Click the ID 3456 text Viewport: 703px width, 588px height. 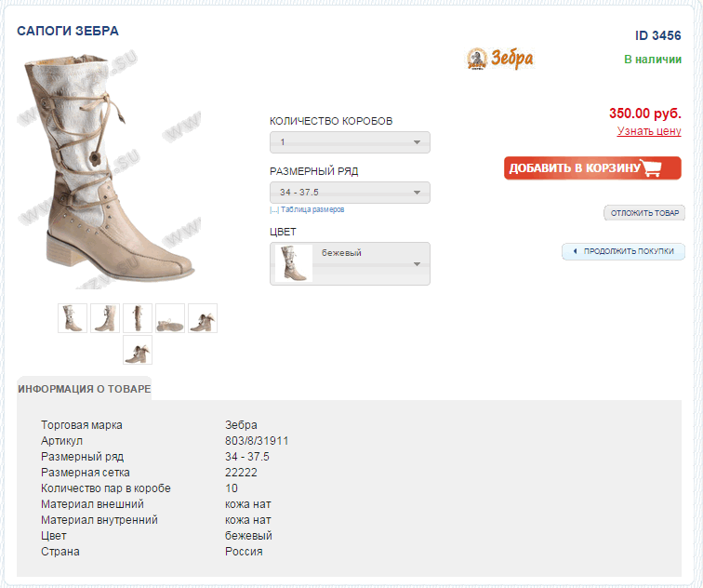click(x=657, y=35)
